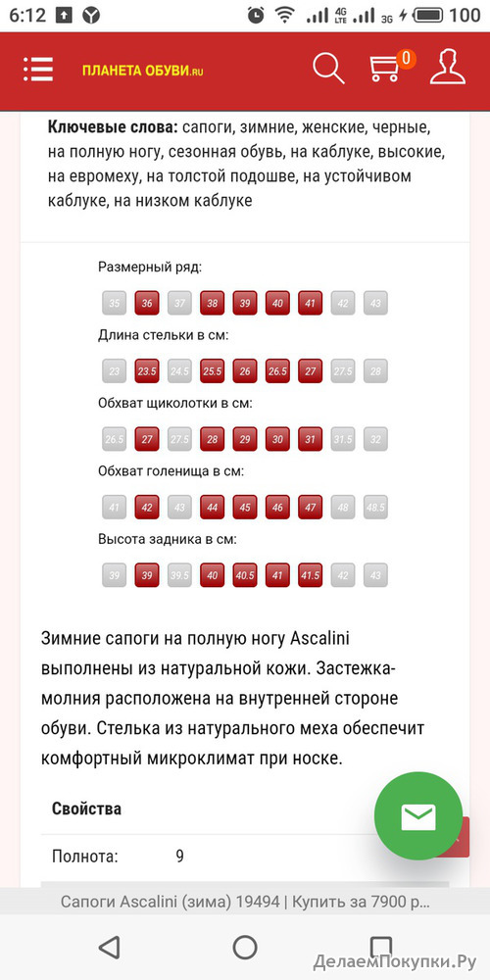Select shoe size 41
The width and height of the screenshot is (490, 980).
click(x=310, y=303)
